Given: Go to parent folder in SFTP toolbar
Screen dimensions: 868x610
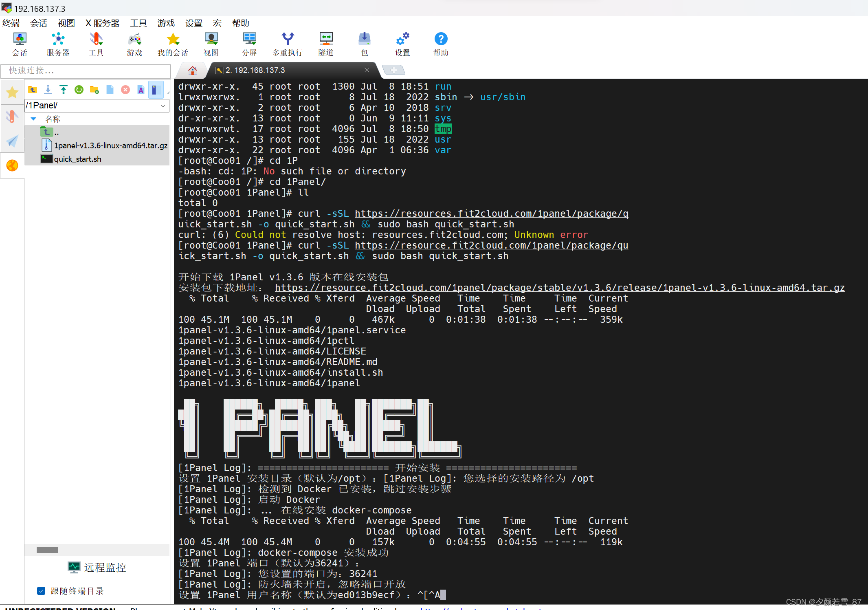Looking at the screenshot, I should pyautogui.click(x=33, y=90).
